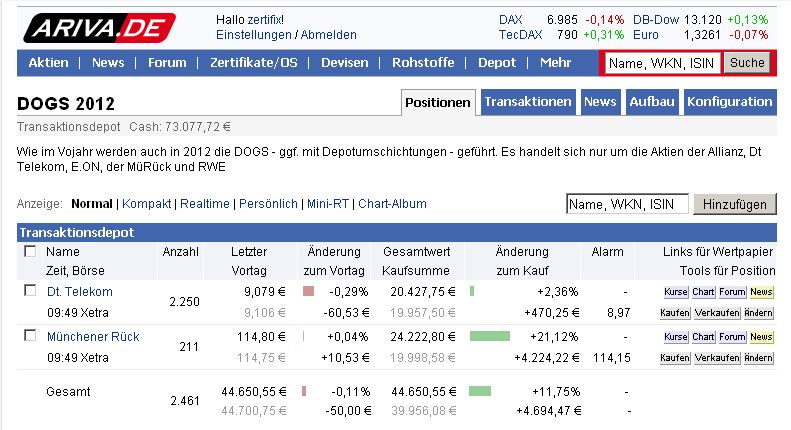Open Zertifikate/OS in the navigation bar
The height and width of the screenshot is (430, 791).
point(254,63)
